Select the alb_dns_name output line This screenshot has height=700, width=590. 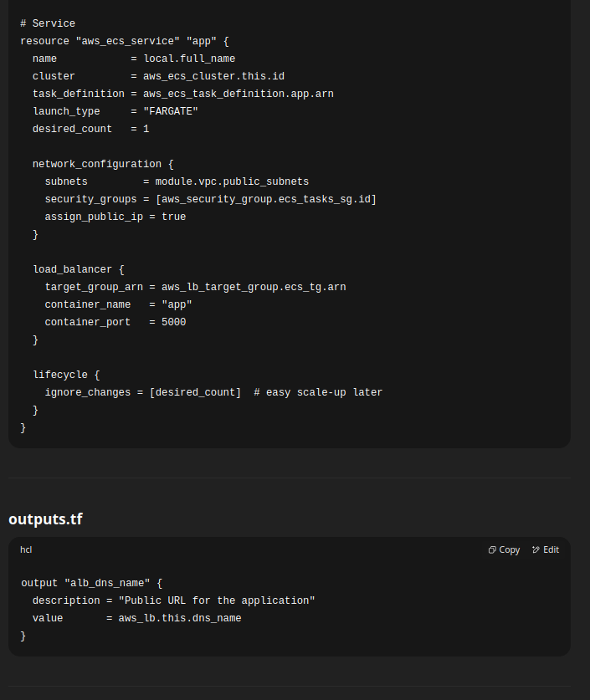pos(89,582)
